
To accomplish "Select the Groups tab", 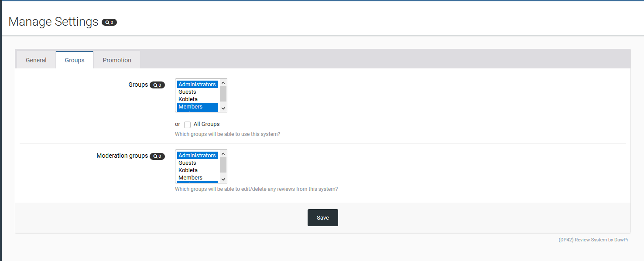I will [75, 60].
